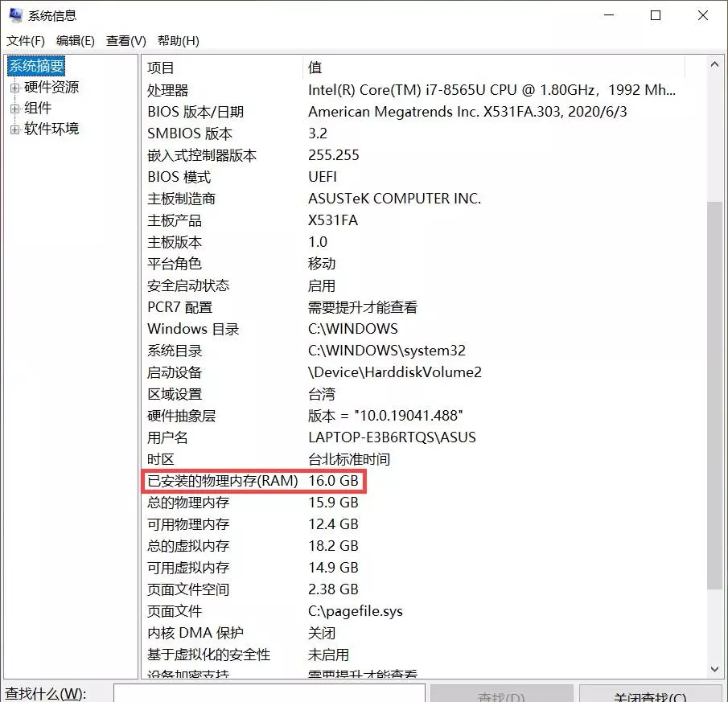The height and width of the screenshot is (702, 728).
Task: Open the 文件(F) menu
Action: (x=26, y=41)
